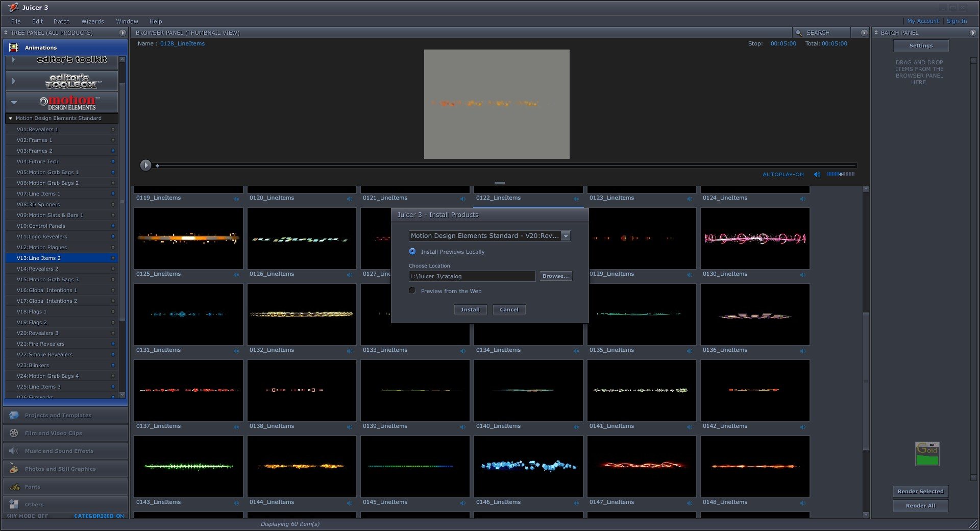Select the 0146_LineItems thumbnail
The height and width of the screenshot is (531, 980).
tap(528, 466)
